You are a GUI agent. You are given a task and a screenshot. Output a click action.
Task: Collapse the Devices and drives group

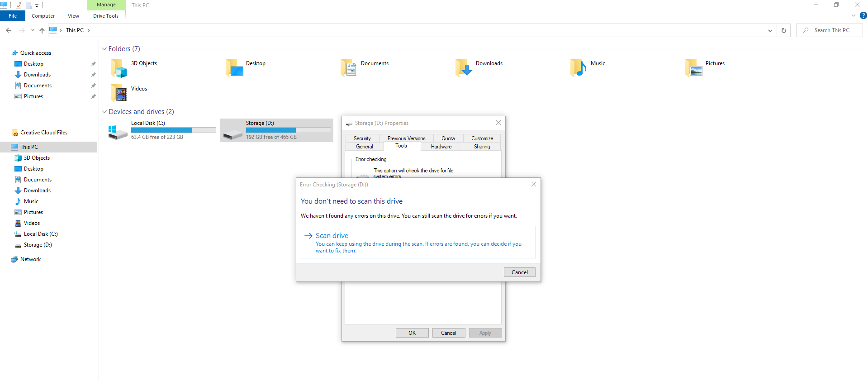pos(104,112)
